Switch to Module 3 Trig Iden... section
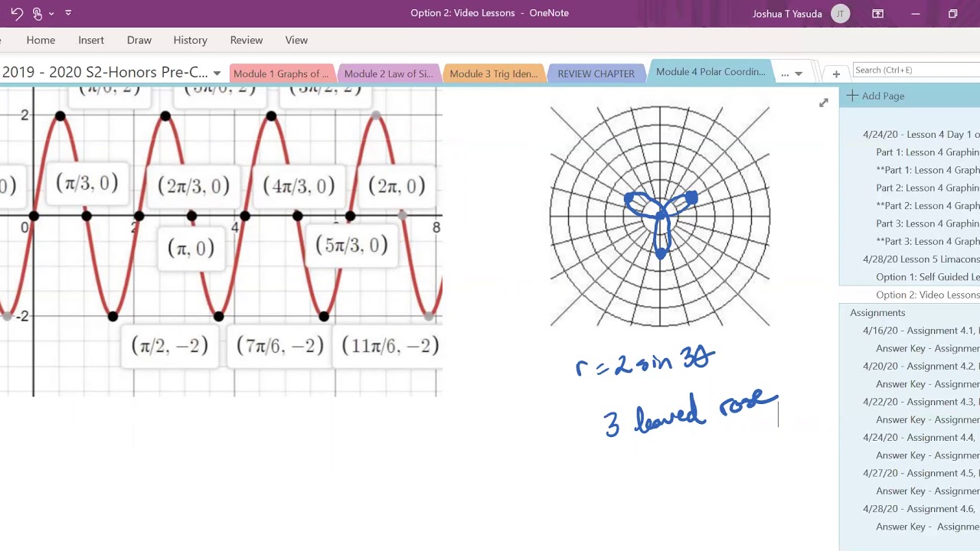Screen dimensions: 980x551 pos(494,73)
